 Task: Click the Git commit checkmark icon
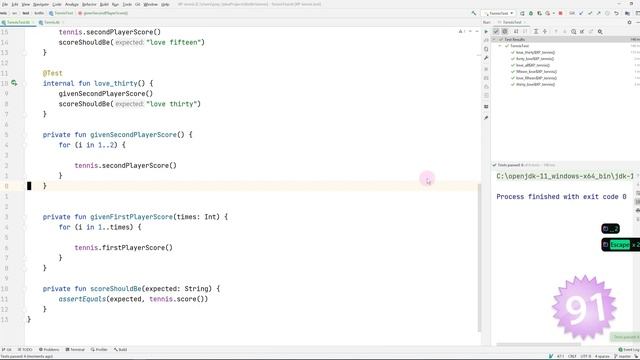(590, 13)
